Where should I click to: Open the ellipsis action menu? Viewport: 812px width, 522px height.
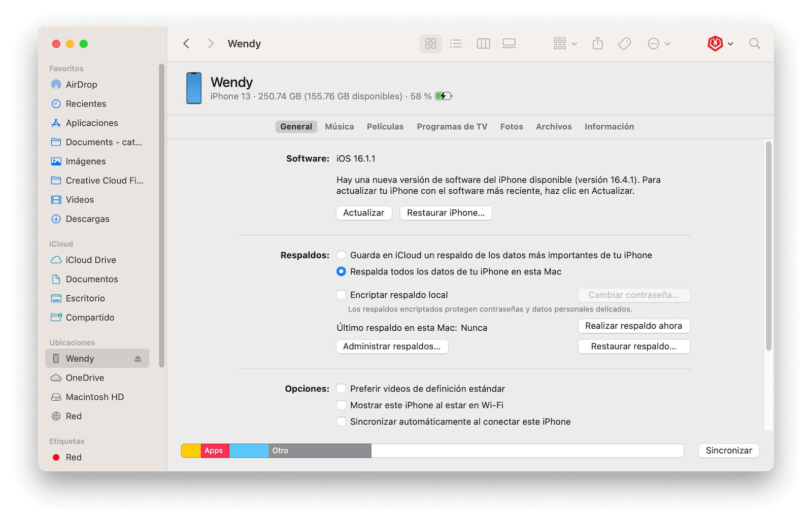pyautogui.click(x=659, y=44)
